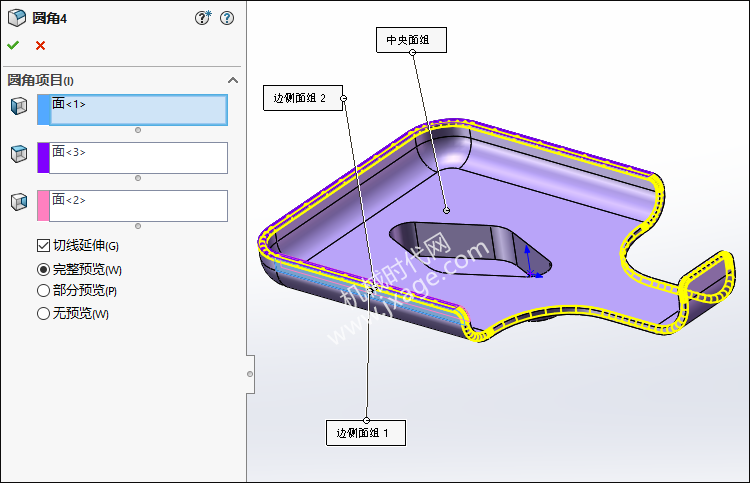Click the 边侧面组 1 callout label
This screenshot has height=483, width=750.
click(366, 433)
